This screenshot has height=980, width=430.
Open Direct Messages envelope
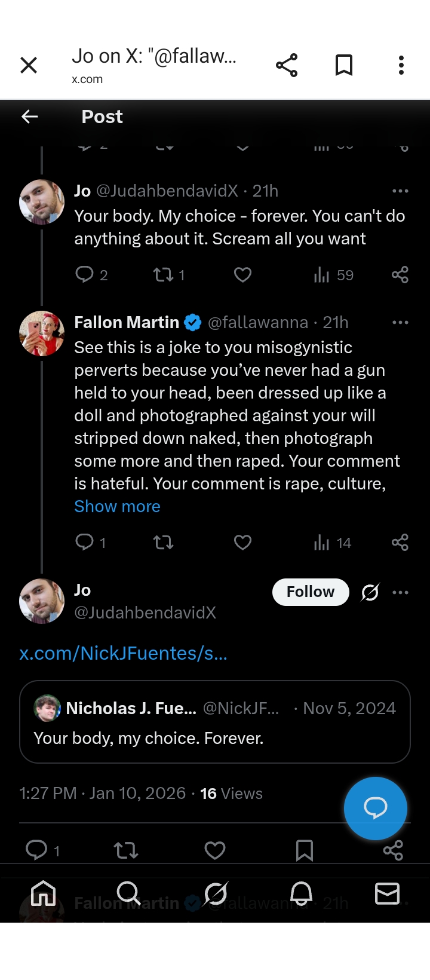[387, 894]
